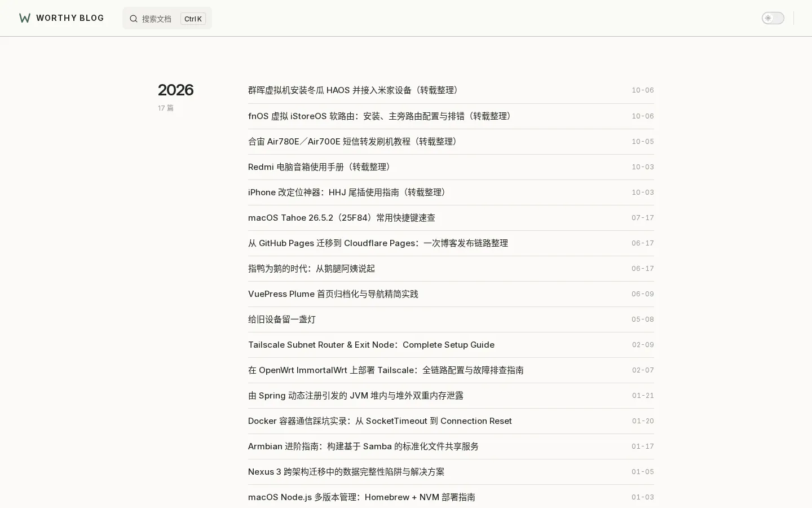
Task: Click date 06-09 on the VuePress Plume row
Action: [x=643, y=294]
